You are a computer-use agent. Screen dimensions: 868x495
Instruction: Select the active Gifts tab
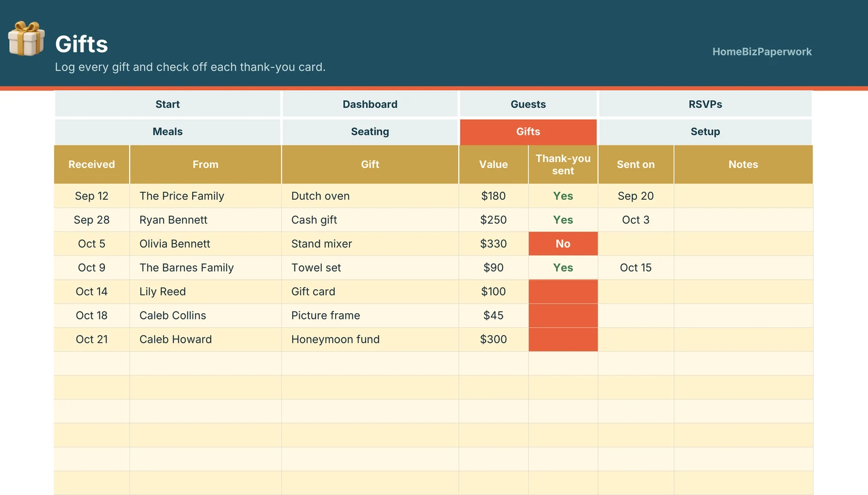(528, 131)
